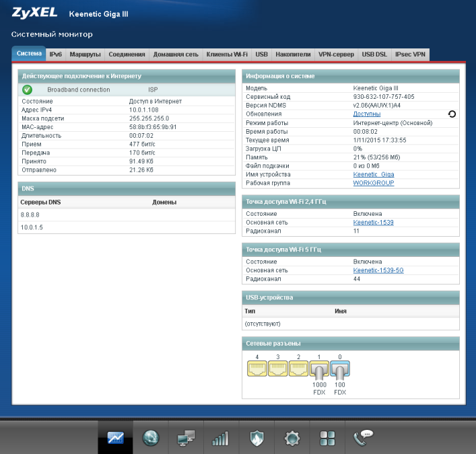
Task: Open the Security shield icon
Action: click(257, 439)
